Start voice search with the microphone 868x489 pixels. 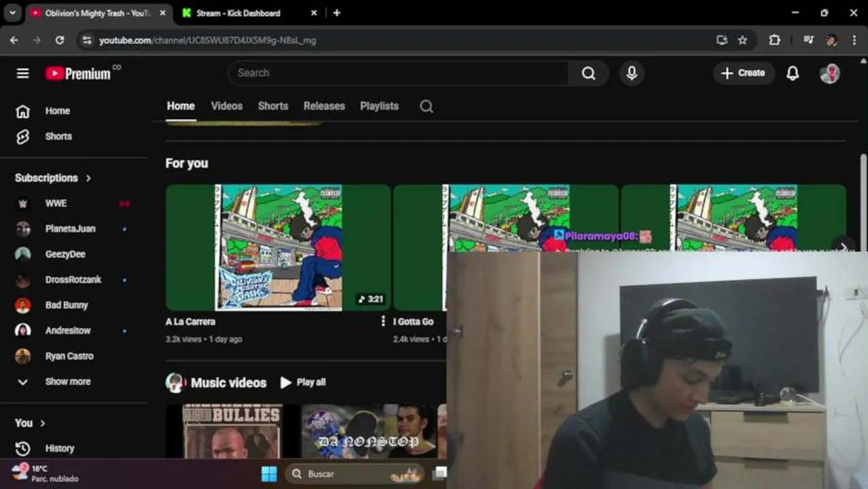(x=632, y=73)
